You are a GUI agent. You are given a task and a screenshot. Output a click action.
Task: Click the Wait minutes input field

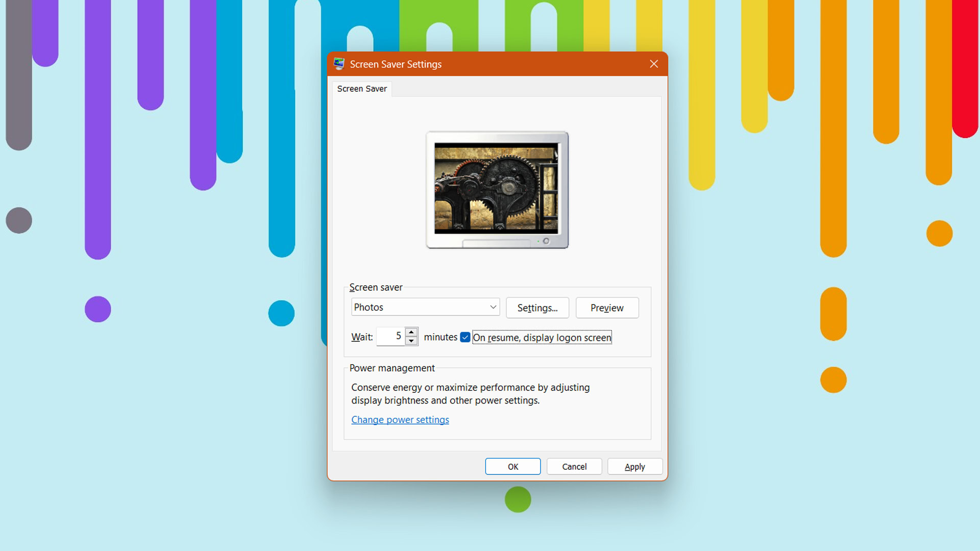tap(390, 336)
